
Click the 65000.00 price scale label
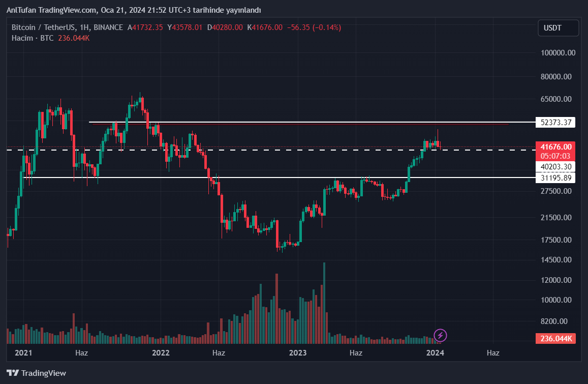(x=558, y=99)
